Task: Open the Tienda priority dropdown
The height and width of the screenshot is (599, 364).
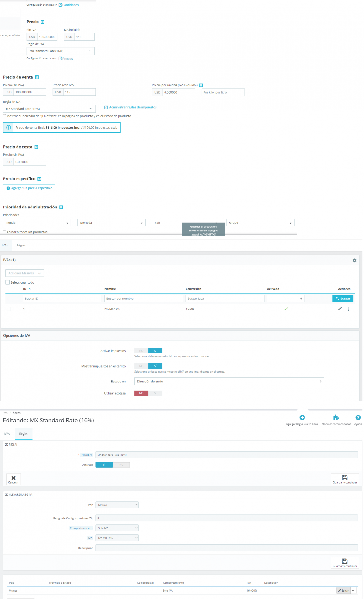Action: coord(37,222)
